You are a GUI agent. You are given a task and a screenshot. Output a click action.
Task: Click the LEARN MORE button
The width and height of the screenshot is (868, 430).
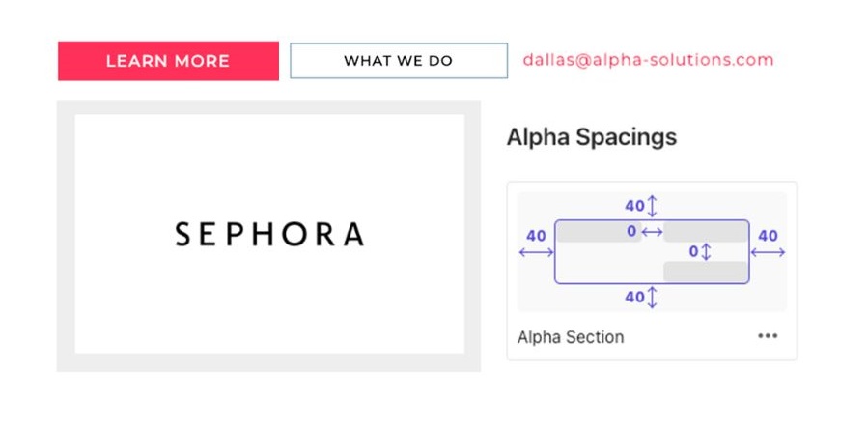[x=168, y=61]
